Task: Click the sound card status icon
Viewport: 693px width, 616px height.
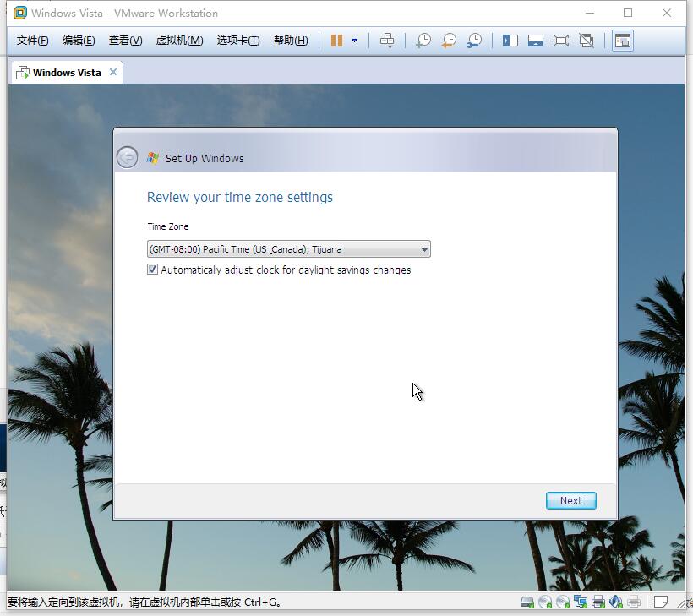Action: pyautogui.click(x=616, y=602)
